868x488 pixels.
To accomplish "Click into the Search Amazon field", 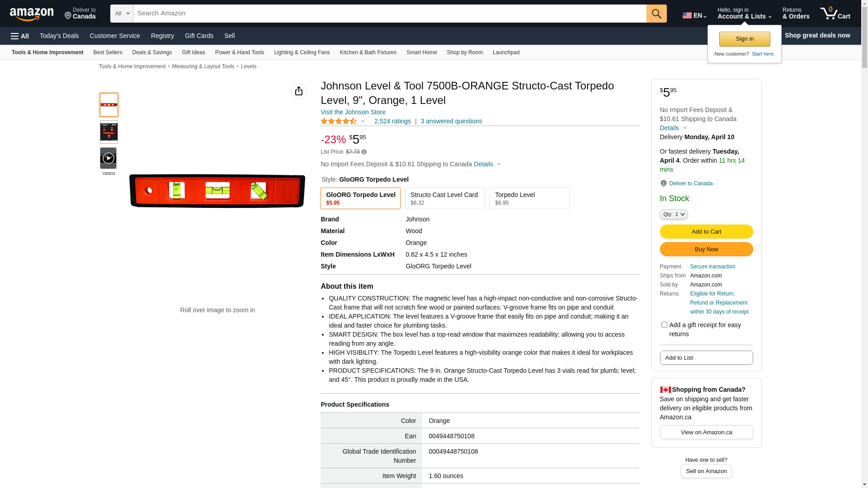I will [389, 14].
